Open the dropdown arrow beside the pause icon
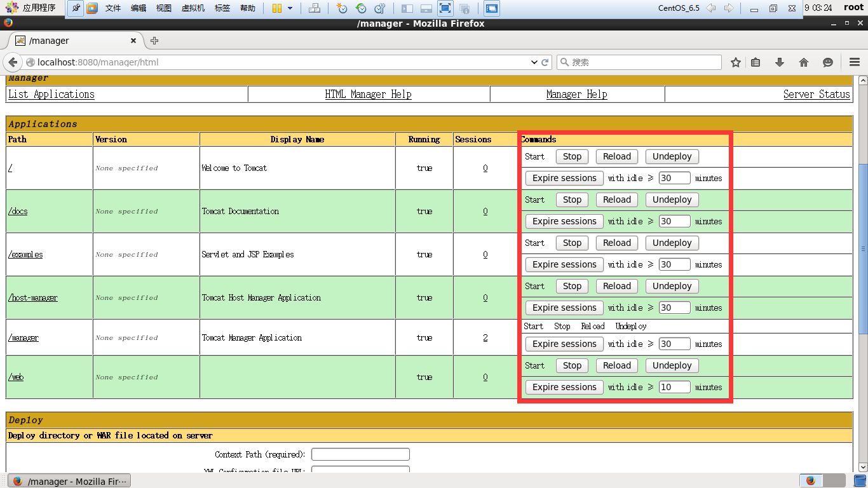 (x=290, y=8)
